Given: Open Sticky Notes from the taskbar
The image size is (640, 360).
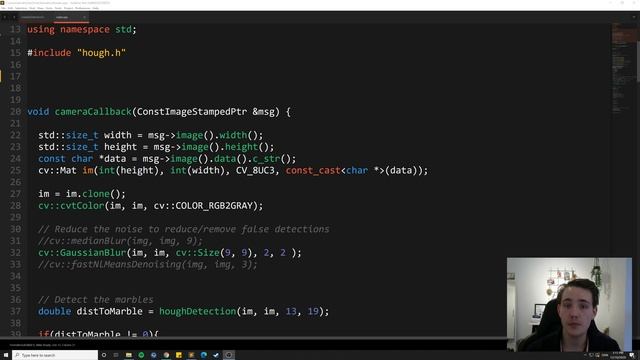Looking at the screenshot, I should (179, 355).
